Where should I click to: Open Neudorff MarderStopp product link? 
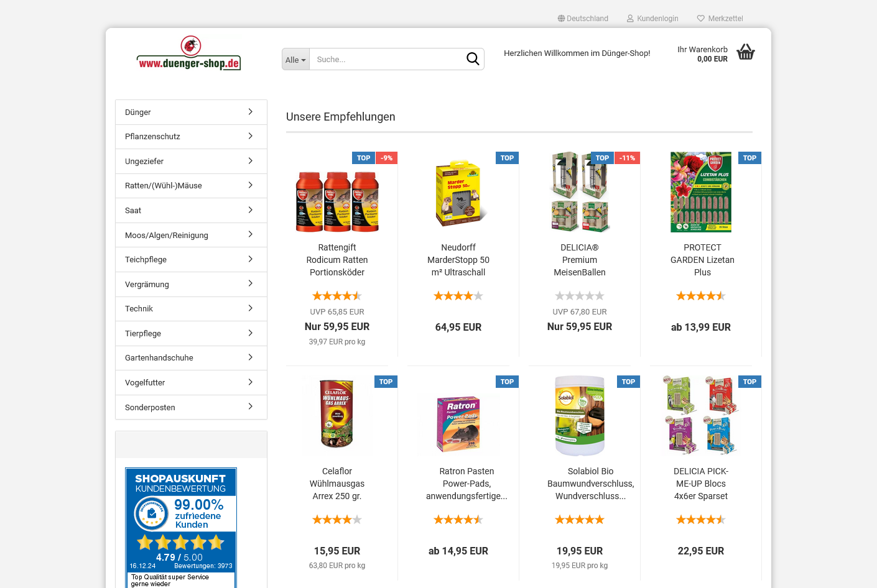coord(458,260)
